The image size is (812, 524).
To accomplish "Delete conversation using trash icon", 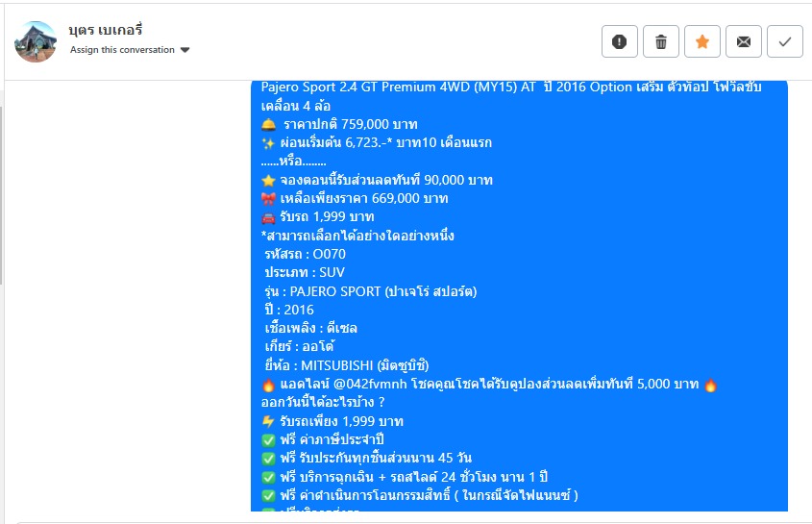I will pos(661,41).
